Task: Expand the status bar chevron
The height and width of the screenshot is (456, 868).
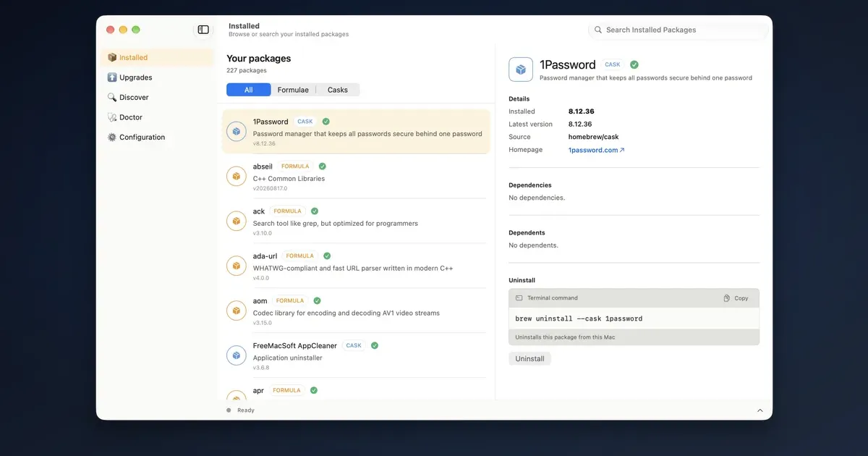Action: click(x=760, y=410)
